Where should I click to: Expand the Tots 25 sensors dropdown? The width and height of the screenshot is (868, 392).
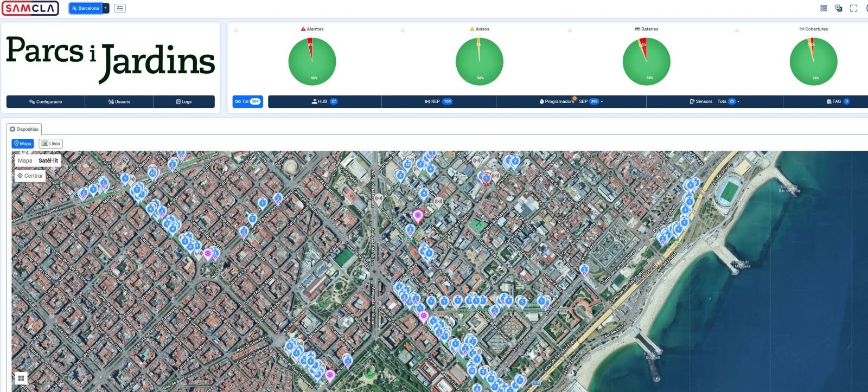coord(728,101)
